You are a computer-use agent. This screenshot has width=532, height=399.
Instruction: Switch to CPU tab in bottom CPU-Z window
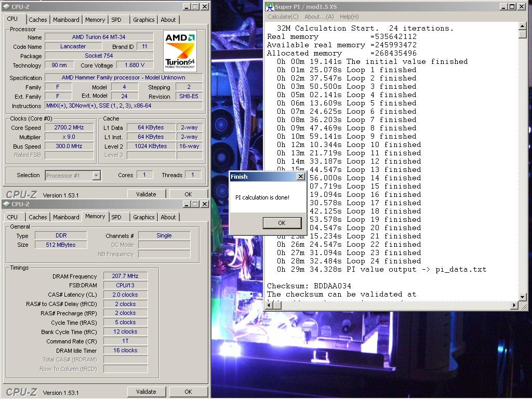[12, 217]
